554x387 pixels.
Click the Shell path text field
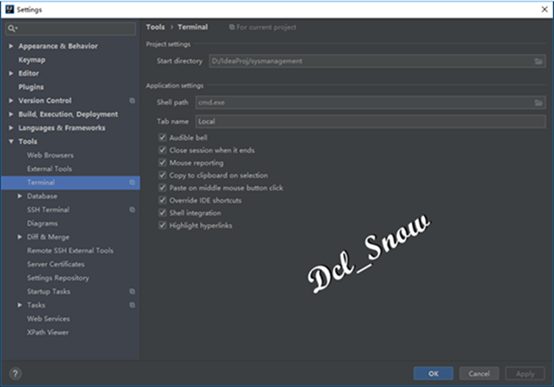pyautogui.click(x=370, y=102)
